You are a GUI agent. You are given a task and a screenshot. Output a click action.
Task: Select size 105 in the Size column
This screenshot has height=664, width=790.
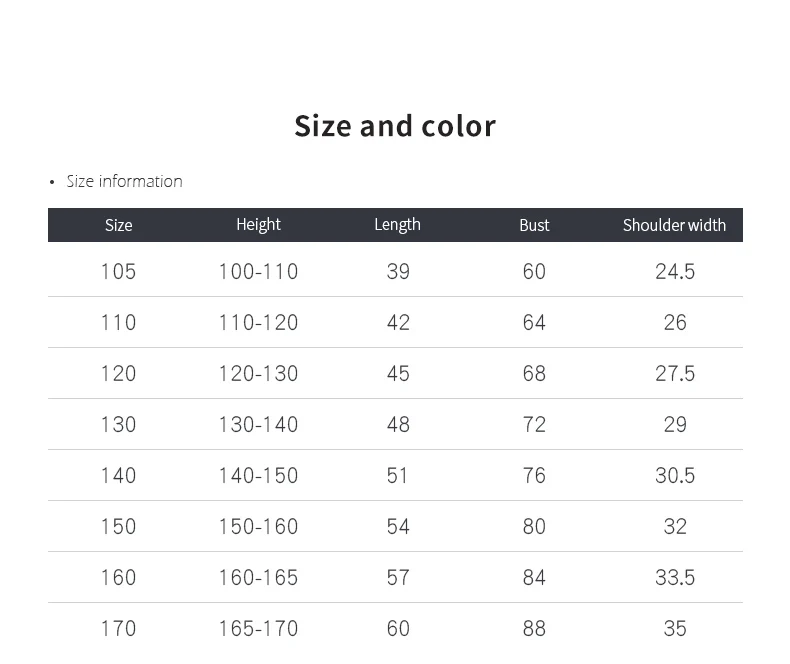[118, 271]
